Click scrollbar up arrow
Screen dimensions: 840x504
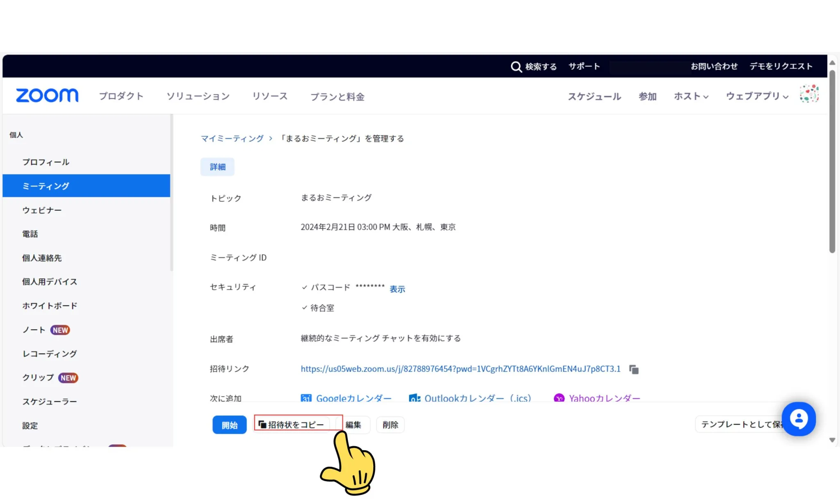[832, 63]
